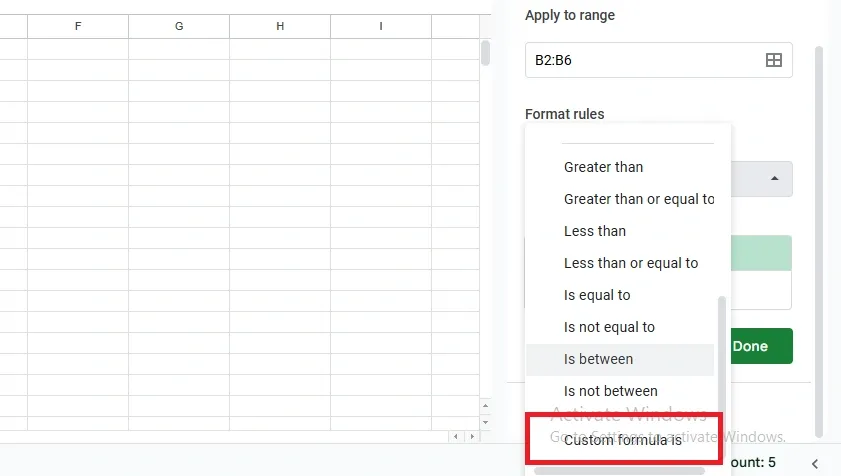Open the condition dropdown arrow
The height and width of the screenshot is (476, 841).
pyautogui.click(x=775, y=179)
